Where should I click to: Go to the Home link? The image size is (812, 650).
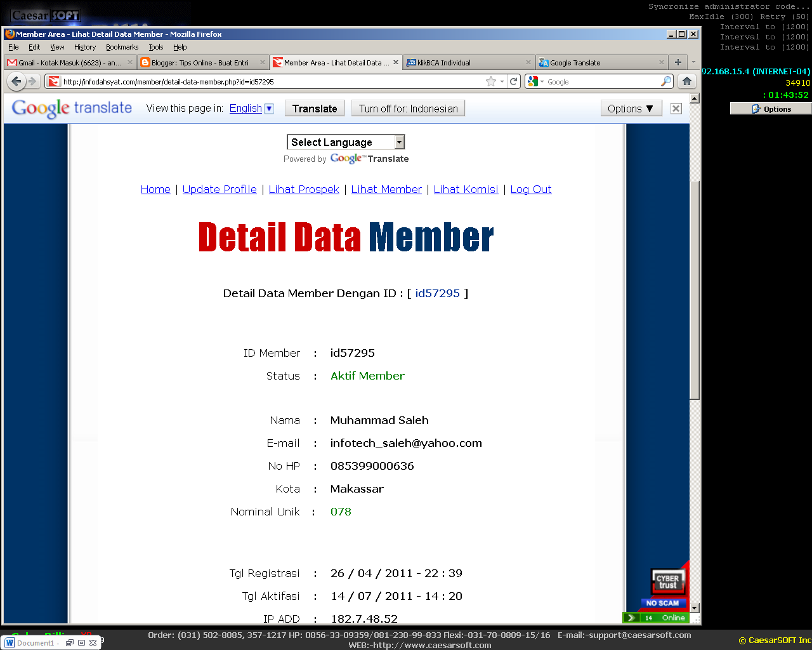pyautogui.click(x=155, y=189)
